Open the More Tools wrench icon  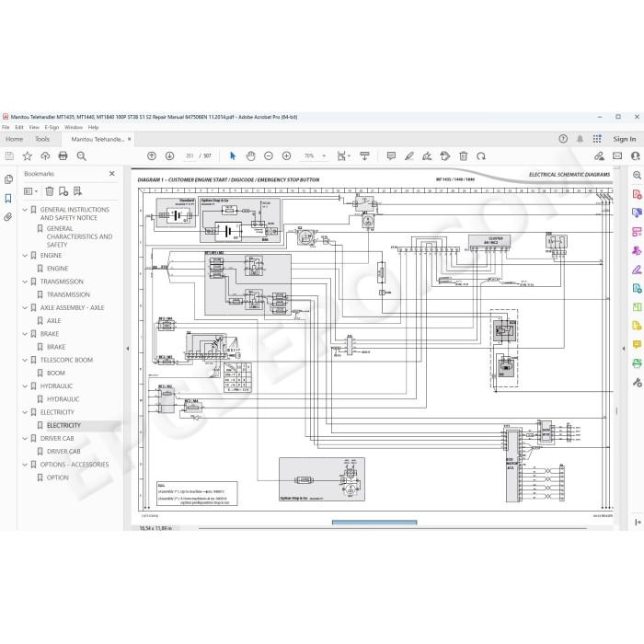637,383
